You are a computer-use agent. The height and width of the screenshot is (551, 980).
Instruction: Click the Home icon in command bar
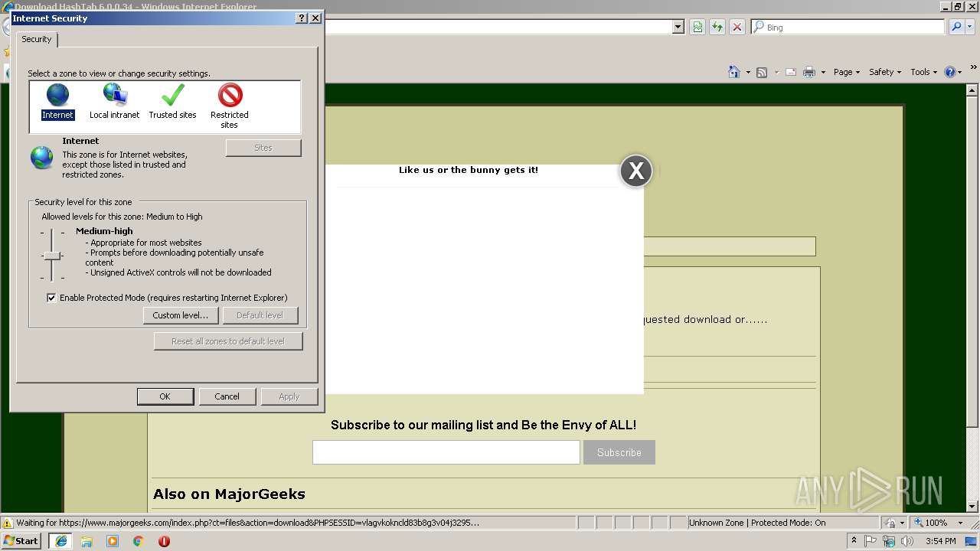click(x=734, y=72)
